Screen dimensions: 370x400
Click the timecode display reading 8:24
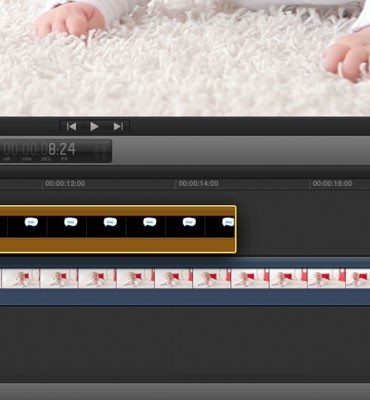55,151
